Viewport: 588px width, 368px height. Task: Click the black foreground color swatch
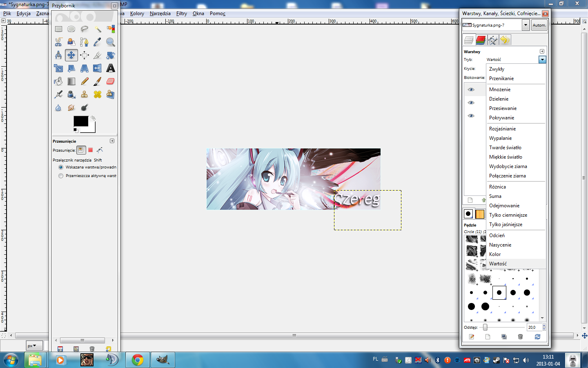coord(81,121)
